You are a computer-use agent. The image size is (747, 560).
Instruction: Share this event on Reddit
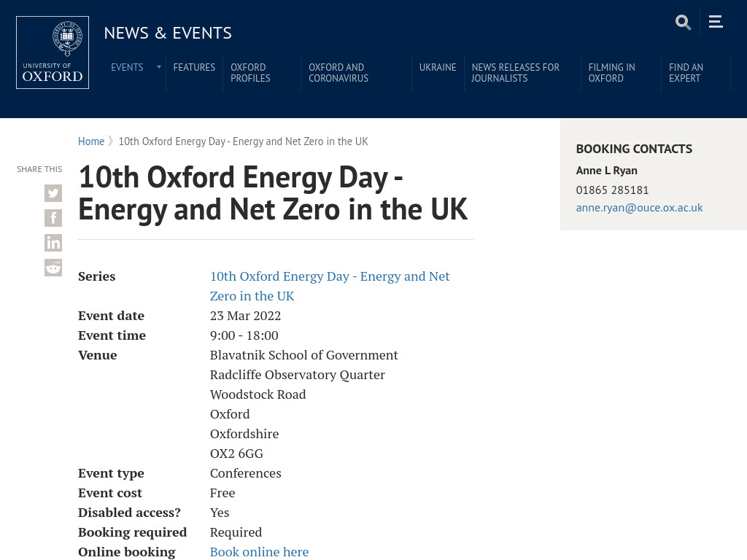pos(53,268)
